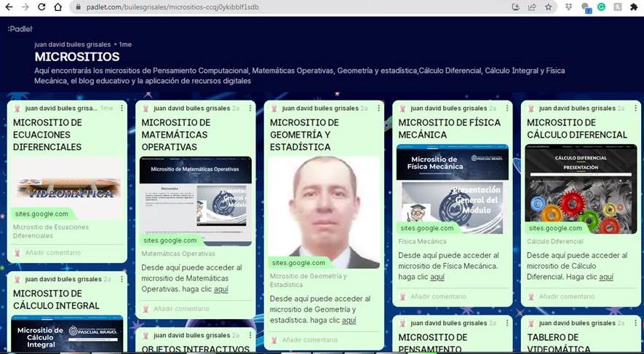Open author name juan david builes grisales in header
The width and height of the screenshot is (644, 354).
tap(73, 44)
